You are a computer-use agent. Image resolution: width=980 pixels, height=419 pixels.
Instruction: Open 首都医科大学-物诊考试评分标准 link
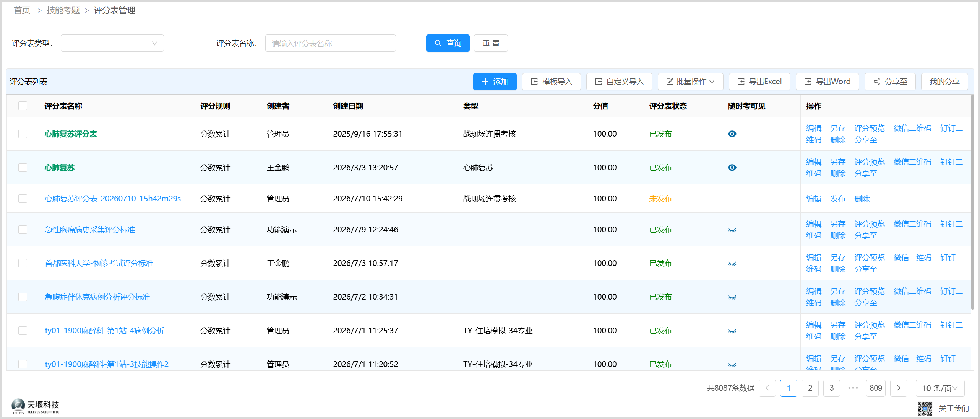[x=99, y=263]
